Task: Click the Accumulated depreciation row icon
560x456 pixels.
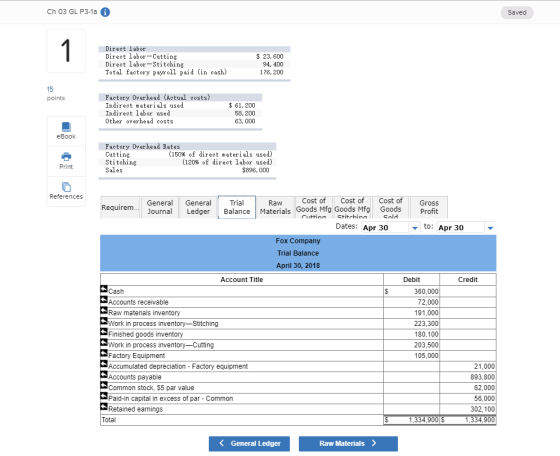Action: point(104,364)
